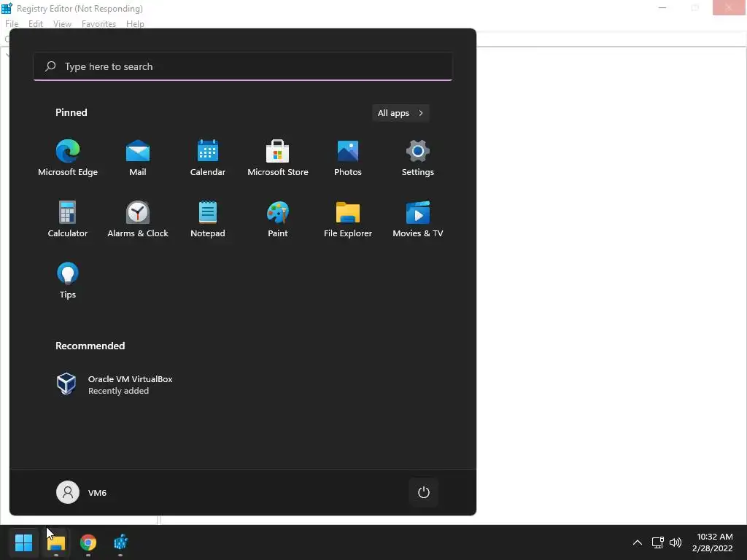Open Settings from pinned apps
The height and width of the screenshot is (560, 747).
pos(418,158)
